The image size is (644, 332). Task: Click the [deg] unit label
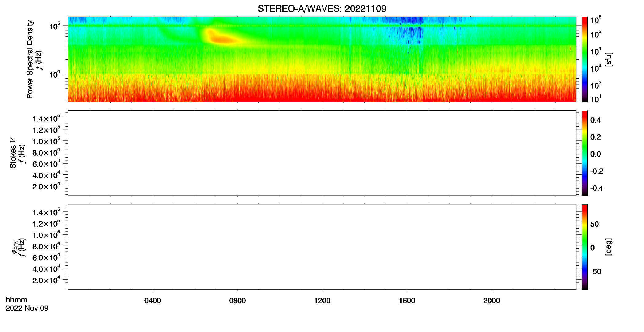(608, 247)
